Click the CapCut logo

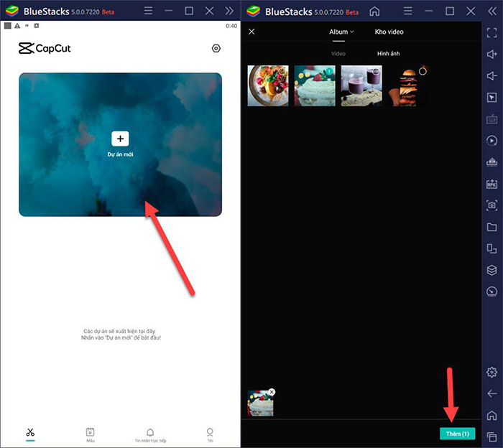click(x=45, y=48)
